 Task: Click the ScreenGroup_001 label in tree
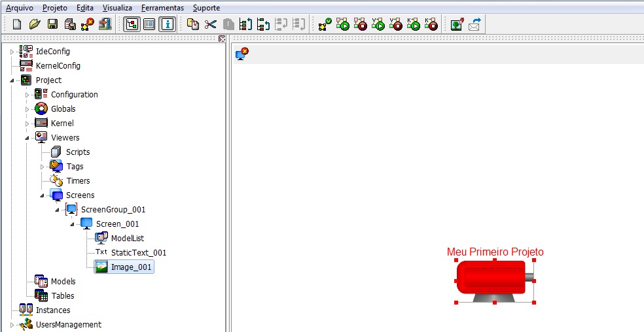click(x=113, y=209)
